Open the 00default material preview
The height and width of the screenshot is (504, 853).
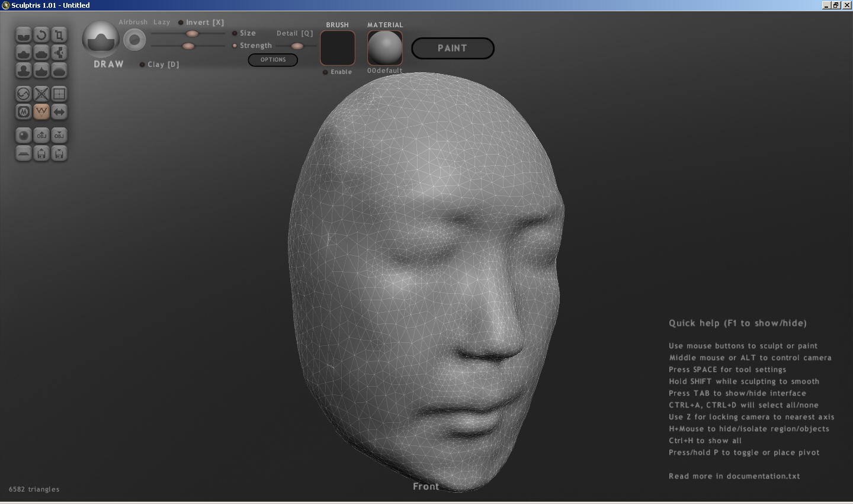pyautogui.click(x=384, y=48)
